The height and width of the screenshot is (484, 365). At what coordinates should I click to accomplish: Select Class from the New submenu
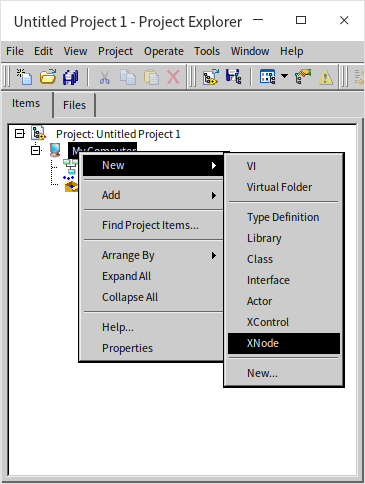click(284, 259)
